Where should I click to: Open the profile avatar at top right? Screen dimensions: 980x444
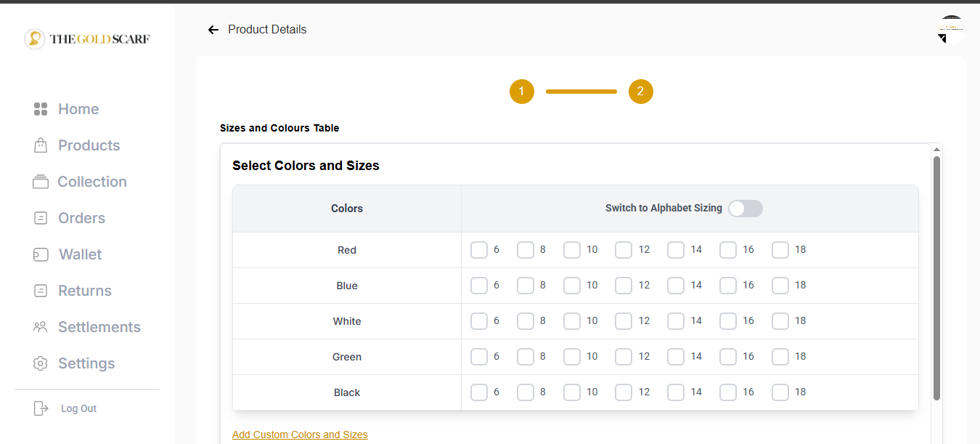pyautogui.click(x=951, y=30)
